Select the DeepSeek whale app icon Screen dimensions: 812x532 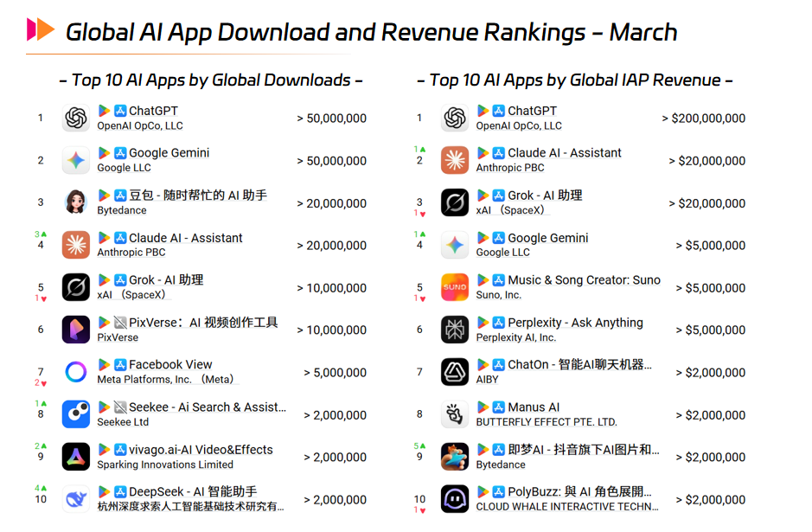click(75, 499)
